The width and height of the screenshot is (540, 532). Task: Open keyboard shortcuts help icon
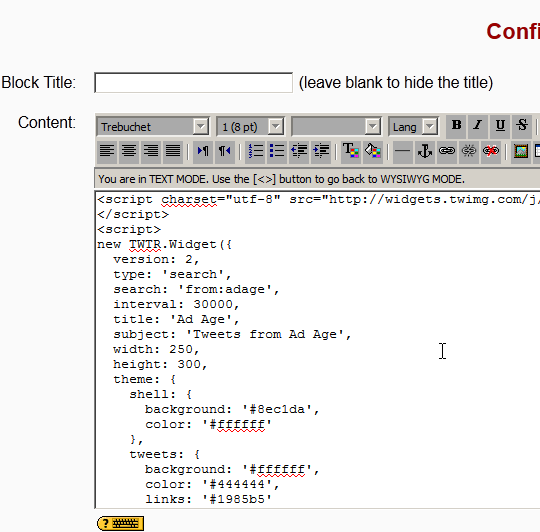click(x=120, y=524)
